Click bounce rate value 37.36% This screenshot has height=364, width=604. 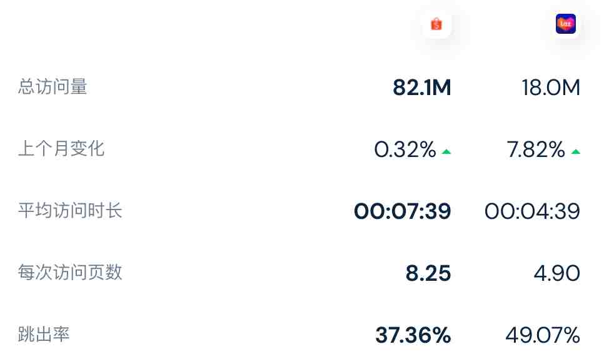413,335
